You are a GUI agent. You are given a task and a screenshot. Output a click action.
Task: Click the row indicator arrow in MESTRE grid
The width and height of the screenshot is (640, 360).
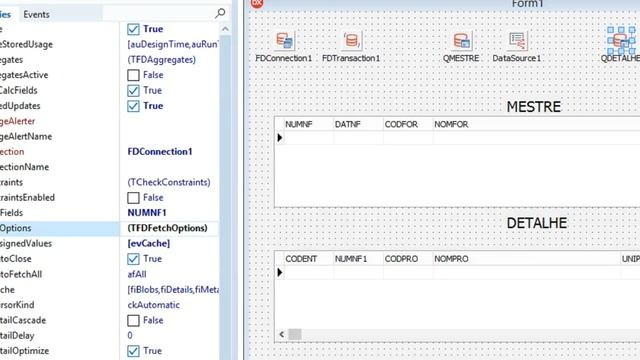280,138
